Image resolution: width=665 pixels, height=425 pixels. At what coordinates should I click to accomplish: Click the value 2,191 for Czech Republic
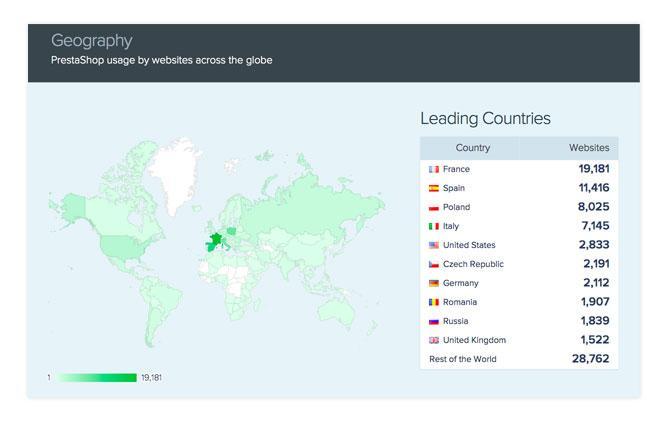(596, 264)
